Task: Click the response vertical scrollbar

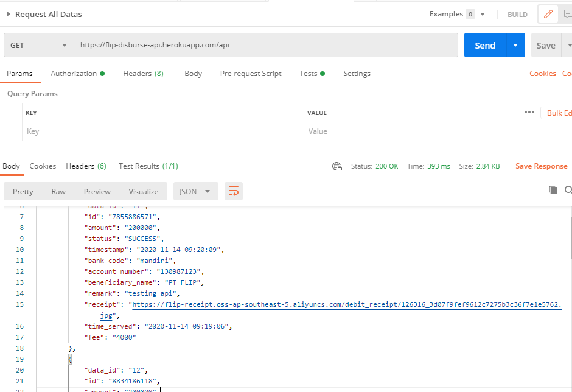Action: pos(571,237)
